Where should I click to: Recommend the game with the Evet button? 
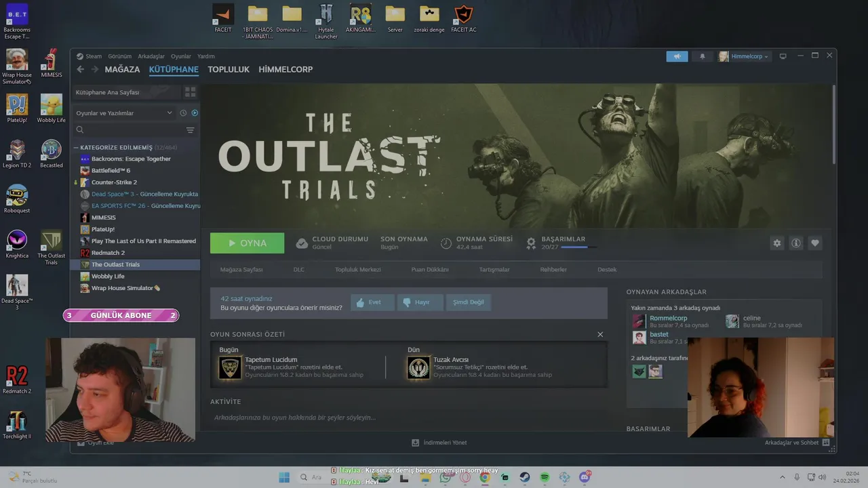click(x=372, y=302)
